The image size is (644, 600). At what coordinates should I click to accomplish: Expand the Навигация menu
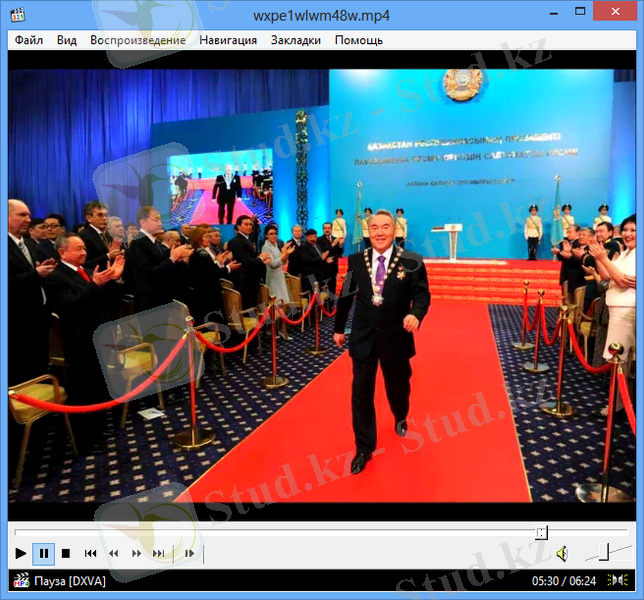tap(228, 40)
